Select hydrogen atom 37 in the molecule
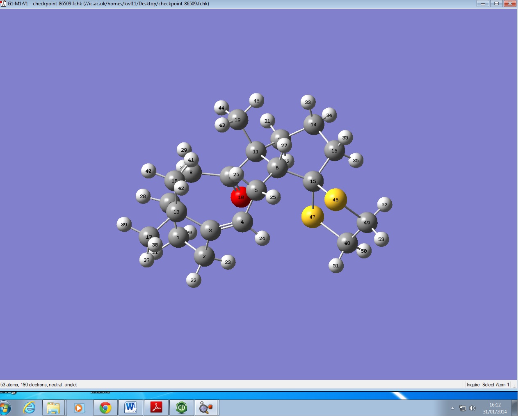The width and height of the screenshot is (525, 420). tap(146, 260)
